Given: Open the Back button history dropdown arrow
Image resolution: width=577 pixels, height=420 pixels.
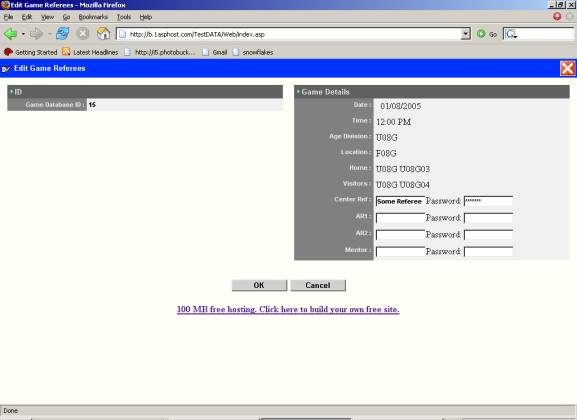Looking at the screenshot, I should click(23, 34).
